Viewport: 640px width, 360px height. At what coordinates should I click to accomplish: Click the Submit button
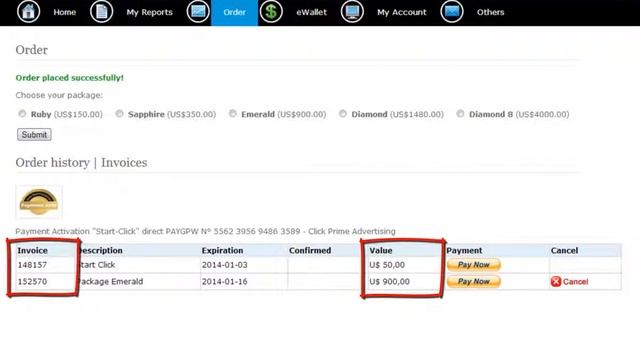(x=34, y=134)
